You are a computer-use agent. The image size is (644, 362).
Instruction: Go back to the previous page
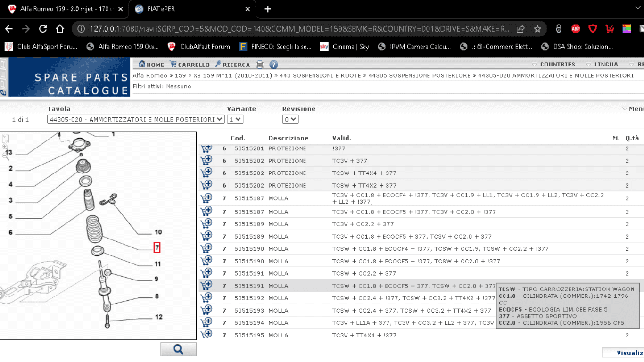point(9,29)
